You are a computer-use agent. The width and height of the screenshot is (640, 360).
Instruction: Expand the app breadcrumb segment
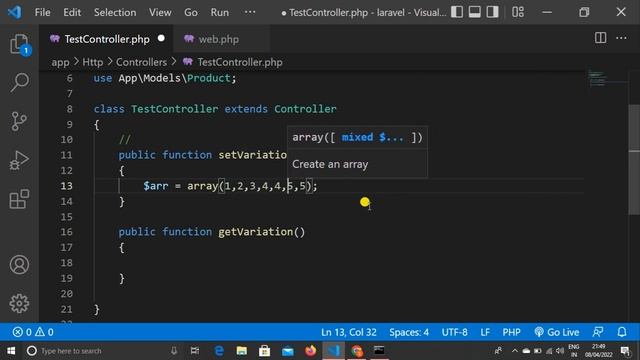(x=60, y=62)
